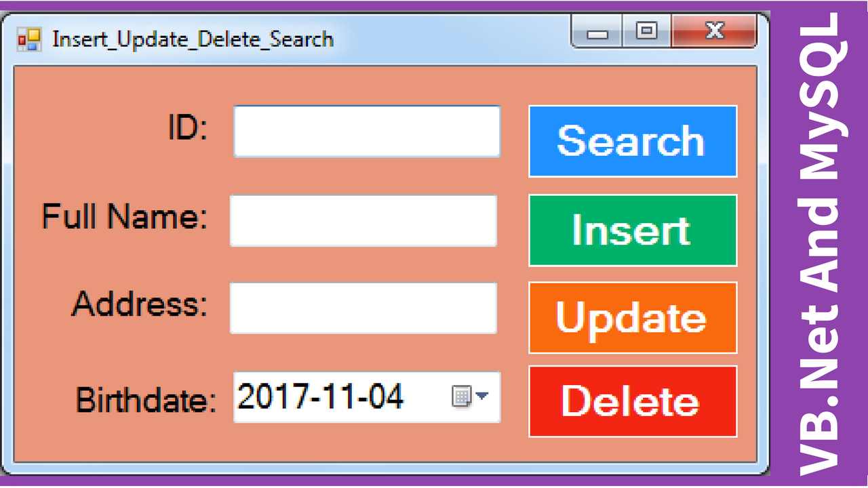Click the "Birthdate:" label
This screenshot has height=488, width=868.
[146, 400]
